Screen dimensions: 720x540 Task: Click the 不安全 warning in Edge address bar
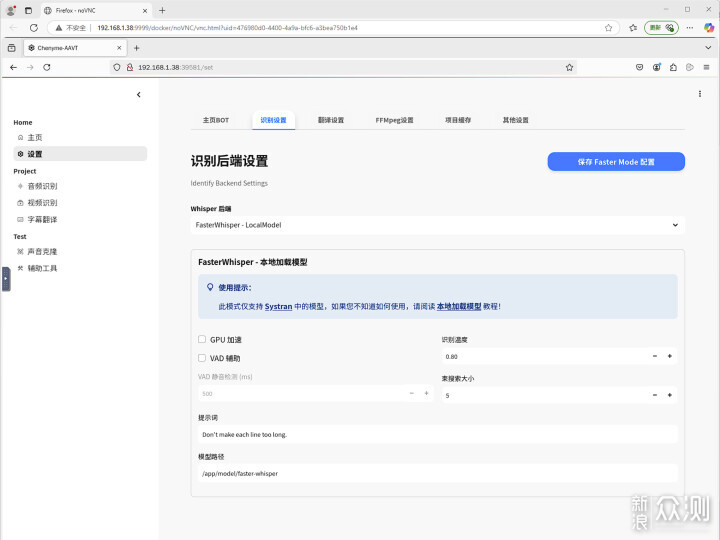pos(71,28)
